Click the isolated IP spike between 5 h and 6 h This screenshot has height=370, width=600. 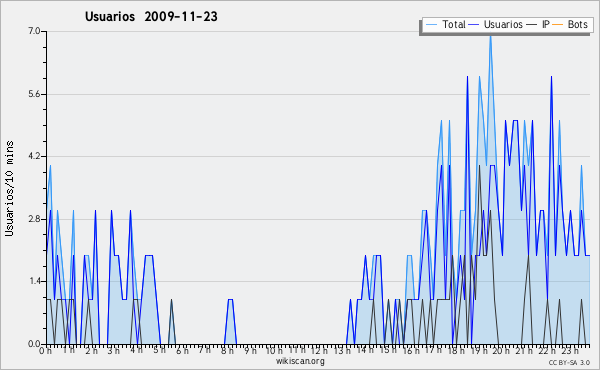pyautogui.click(x=172, y=321)
